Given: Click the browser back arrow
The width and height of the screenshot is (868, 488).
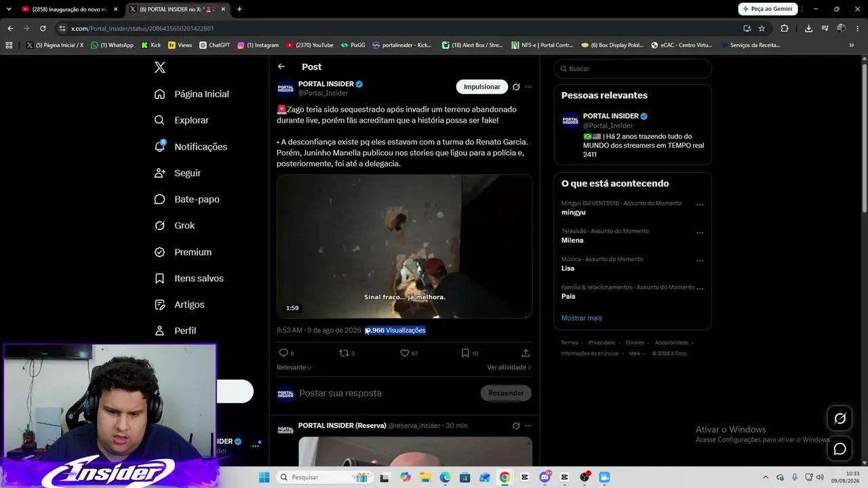Looking at the screenshot, I should 10,28.
